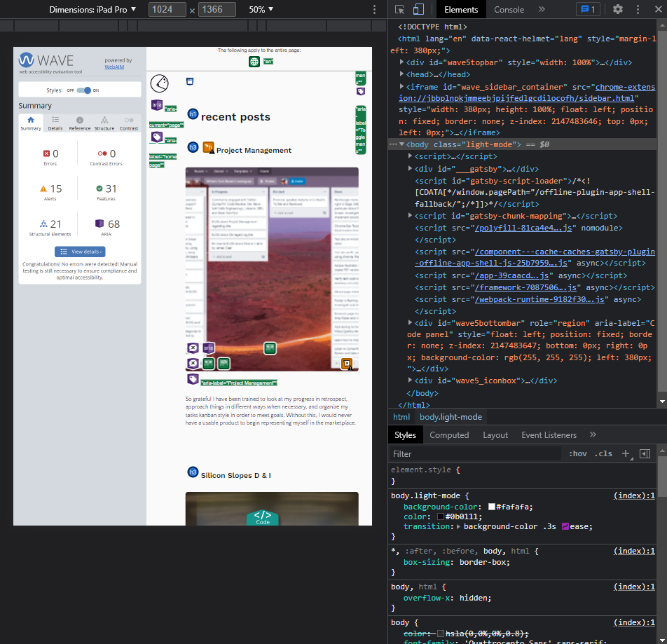Screen dimensions: 667x644
Task: Expand the head element node
Action: [401, 74]
